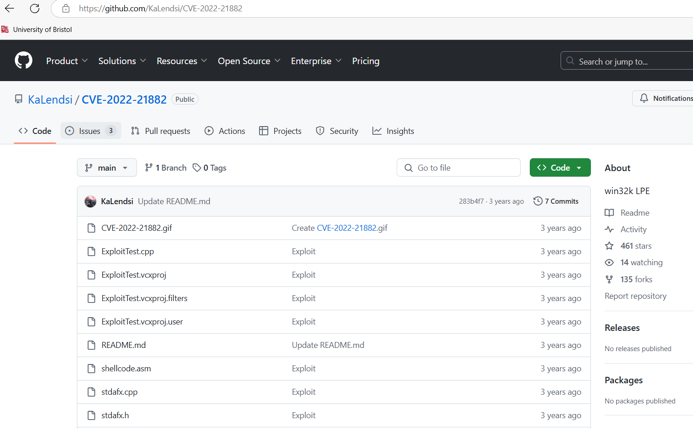Click file icon for shellcode.asm
This screenshot has width=693, height=429.
[x=91, y=368]
